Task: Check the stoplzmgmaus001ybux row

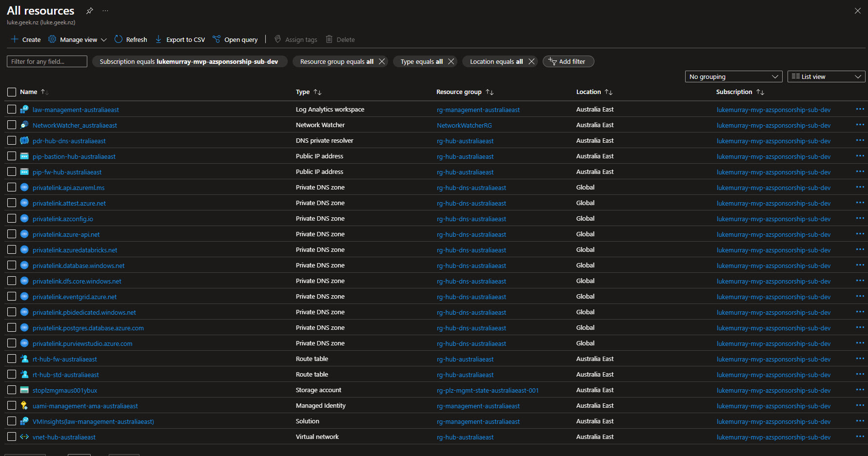Action: tap(12, 390)
